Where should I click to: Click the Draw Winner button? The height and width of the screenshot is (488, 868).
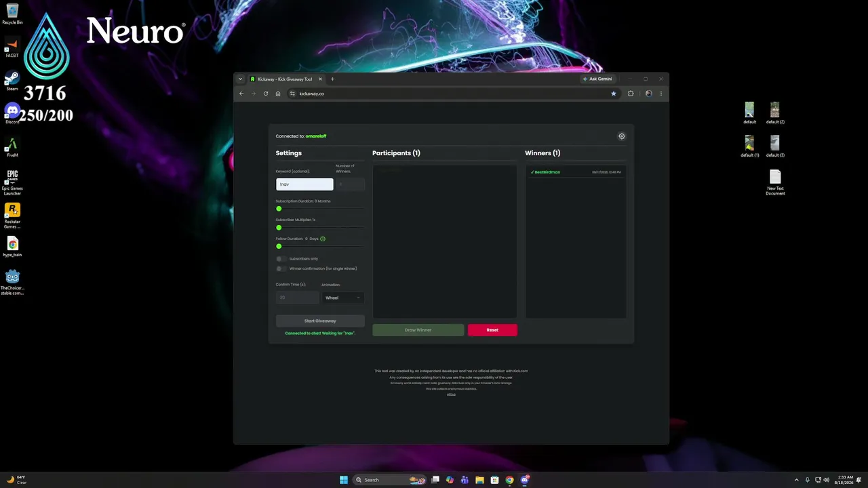click(418, 330)
